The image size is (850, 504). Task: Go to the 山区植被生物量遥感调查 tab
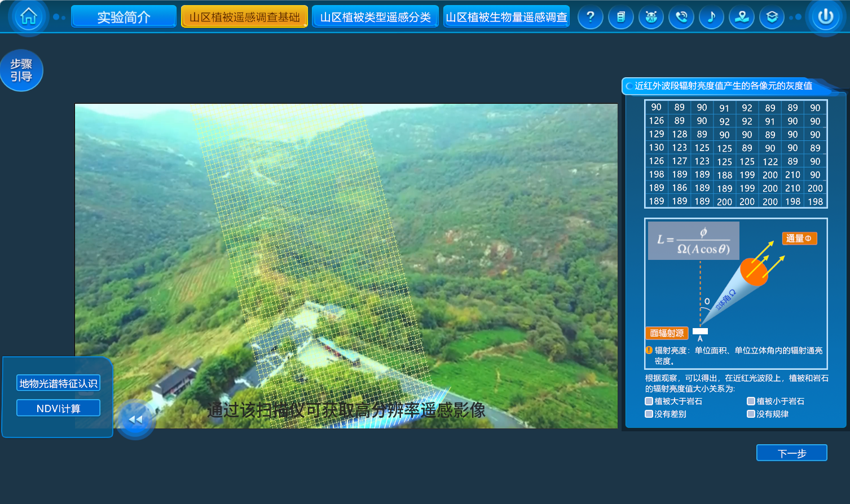coord(506,17)
